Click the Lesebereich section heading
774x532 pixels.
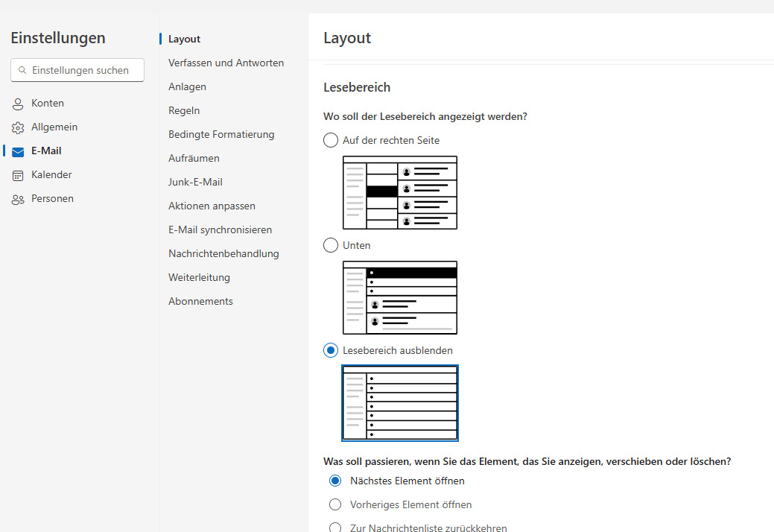tap(357, 87)
